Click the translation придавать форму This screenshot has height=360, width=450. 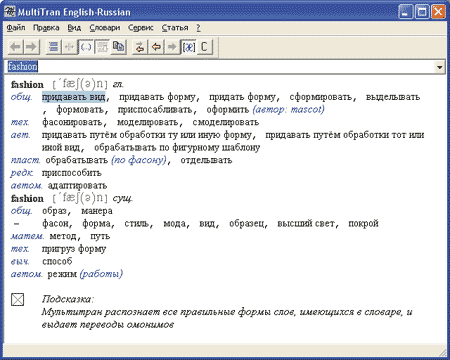(x=157, y=97)
